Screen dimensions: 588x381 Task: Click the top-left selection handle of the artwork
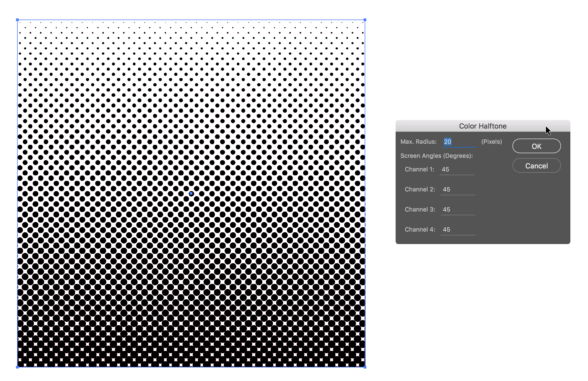click(x=17, y=20)
